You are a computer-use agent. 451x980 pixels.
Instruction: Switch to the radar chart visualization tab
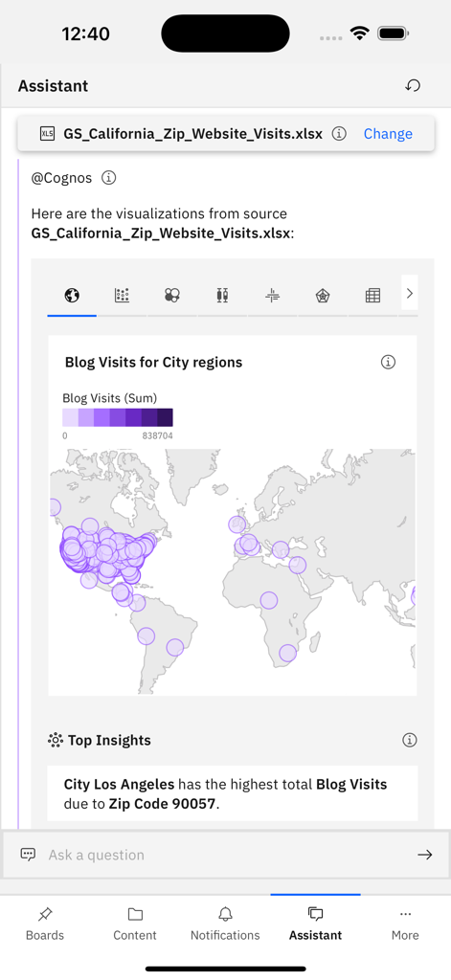click(x=322, y=295)
